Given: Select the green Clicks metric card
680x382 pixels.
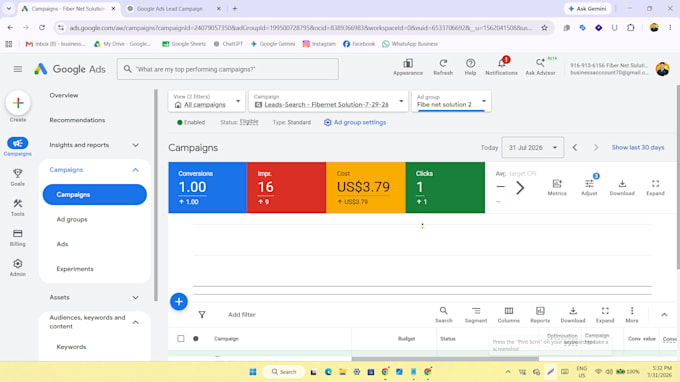Looking at the screenshot, I should point(445,188).
